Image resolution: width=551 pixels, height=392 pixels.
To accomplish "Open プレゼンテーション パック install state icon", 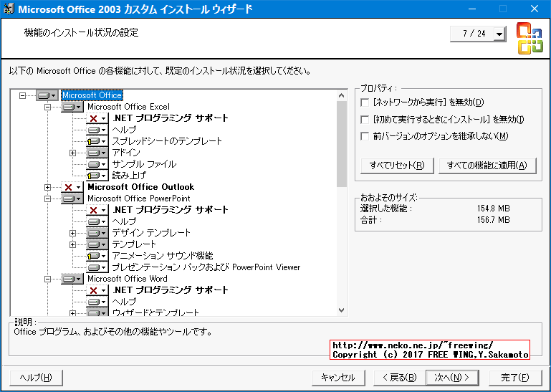I will pyautogui.click(x=97, y=267).
